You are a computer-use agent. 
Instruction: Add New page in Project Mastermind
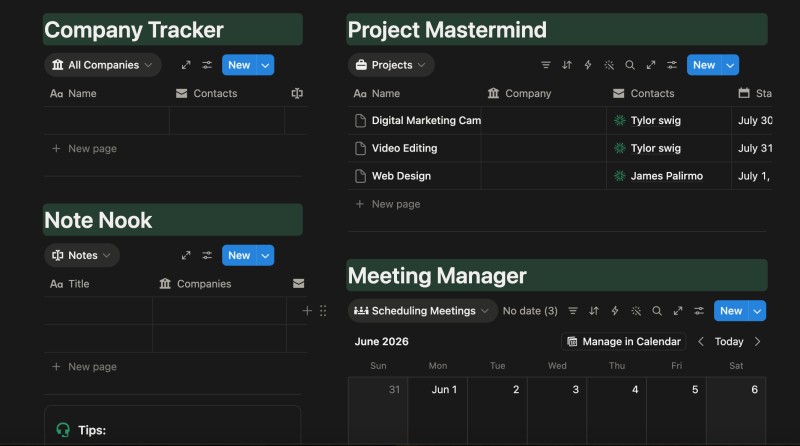[x=388, y=204]
